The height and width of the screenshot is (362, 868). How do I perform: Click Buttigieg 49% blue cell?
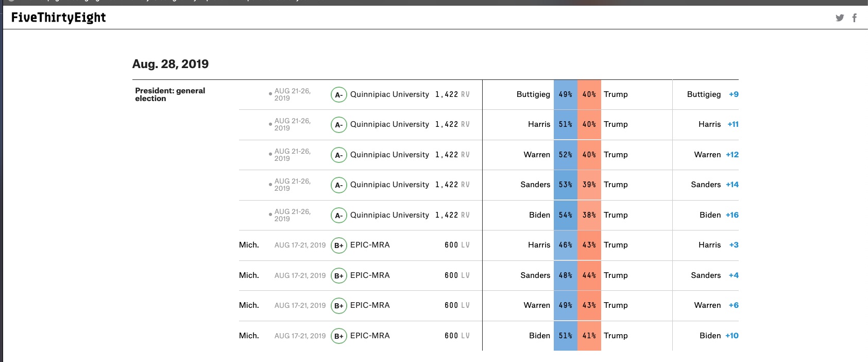pos(566,94)
